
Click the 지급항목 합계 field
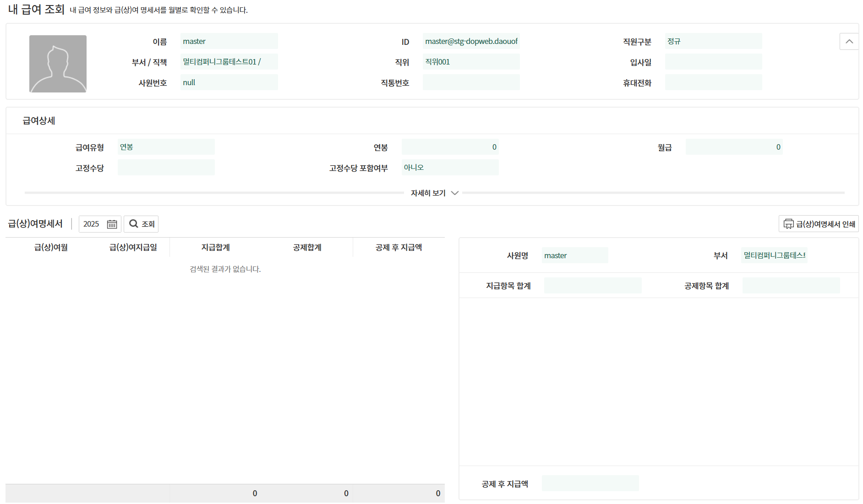click(593, 286)
